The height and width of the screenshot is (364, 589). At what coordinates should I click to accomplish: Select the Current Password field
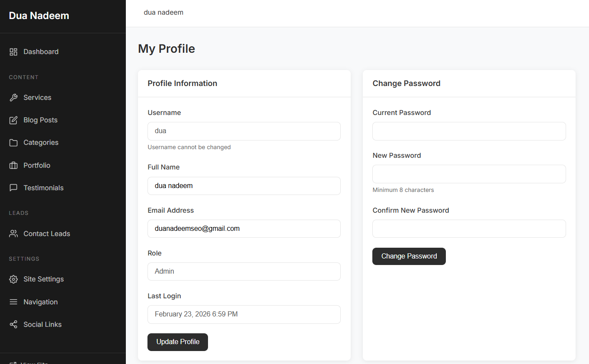click(x=469, y=131)
